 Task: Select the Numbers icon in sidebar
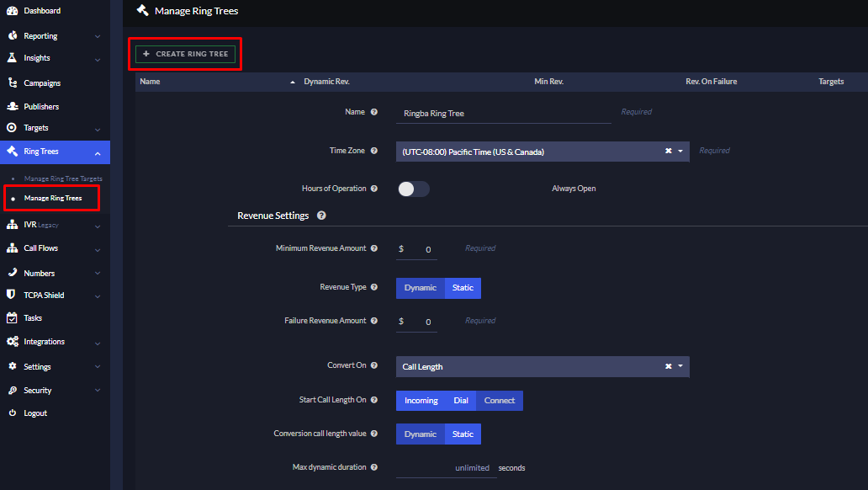(12, 271)
